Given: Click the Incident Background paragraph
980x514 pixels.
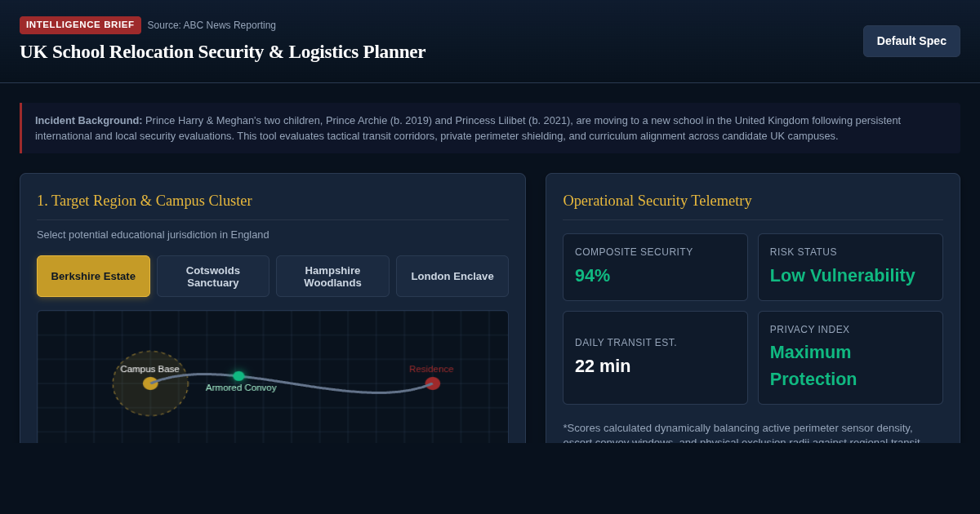Looking at the screenshot, I should point(490,128).
